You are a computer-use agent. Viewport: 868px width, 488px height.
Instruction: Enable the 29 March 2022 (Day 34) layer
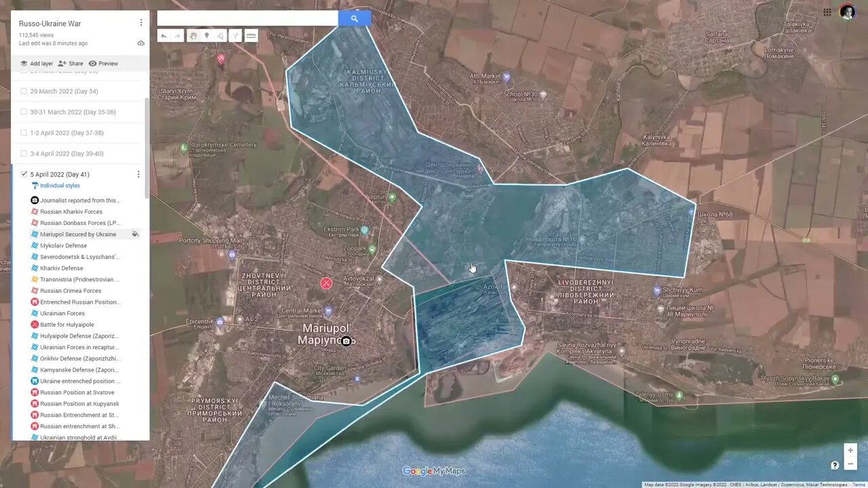(24, 91)
